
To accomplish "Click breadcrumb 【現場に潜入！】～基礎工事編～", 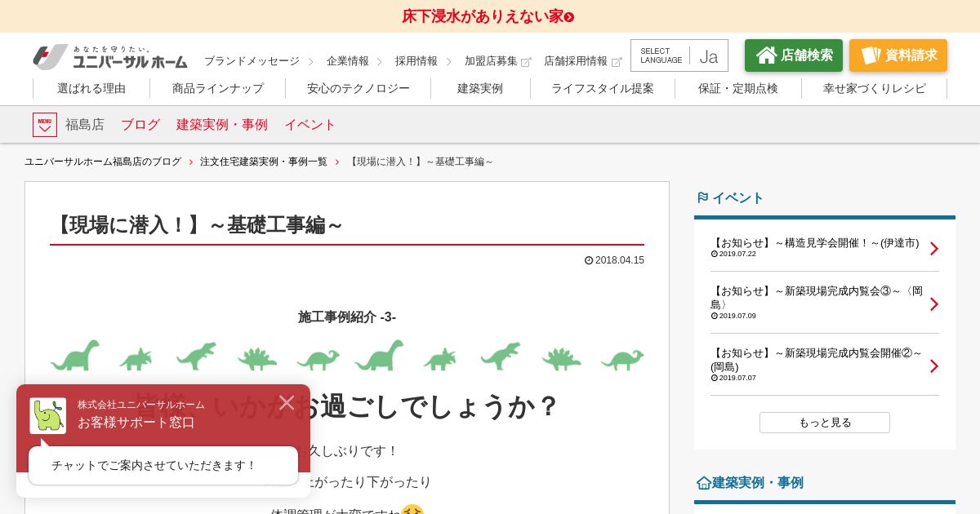I will [x=420, y=162].
